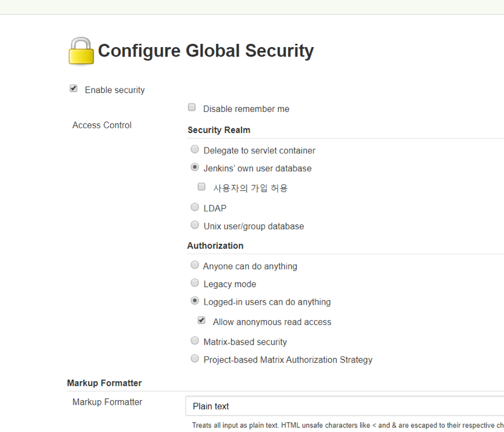Image resolution: width=504 pixels, height=432 pixels.
Task: Select Jenkins' own user database radio
Action: pyautogui.click(x=194, y=167)
